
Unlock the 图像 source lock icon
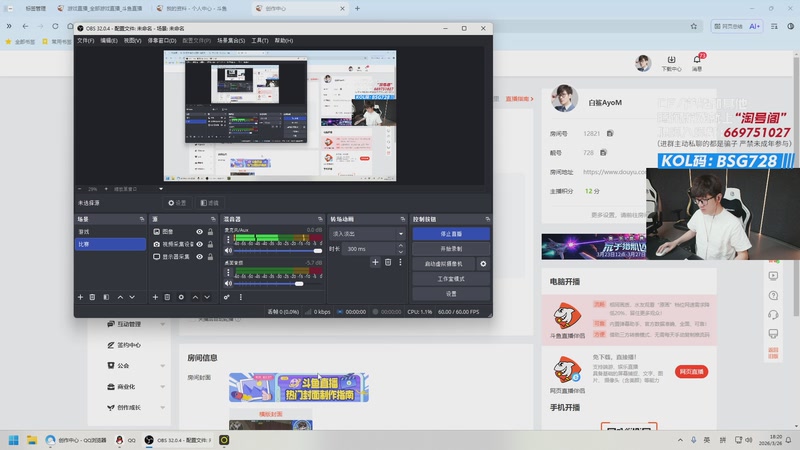(x=210, y=232)
